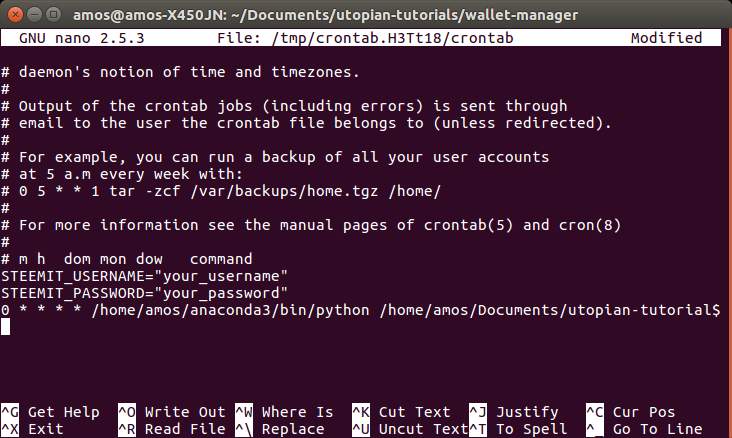This screenshot has width=732, height=438.
Task: Click the ^G Get Help shortcut
Action: pos(50,412)
